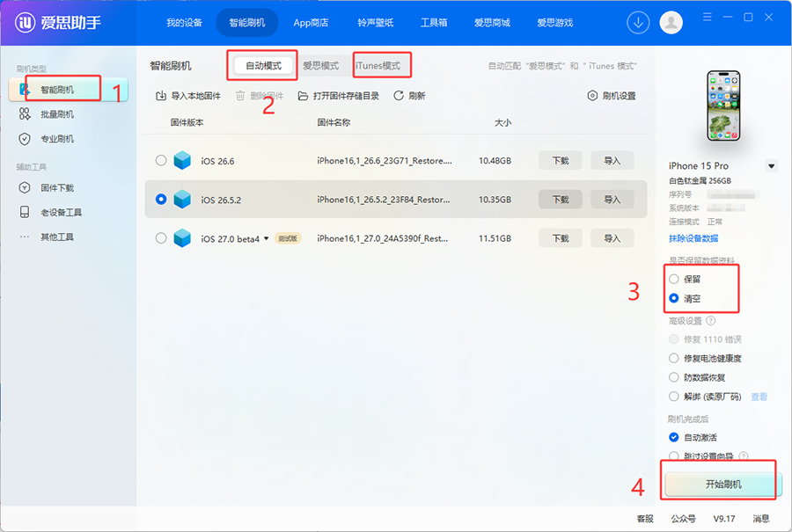
Task: Click the 批量刷机 four-squares icon
Action: click(x=25, y=114)
